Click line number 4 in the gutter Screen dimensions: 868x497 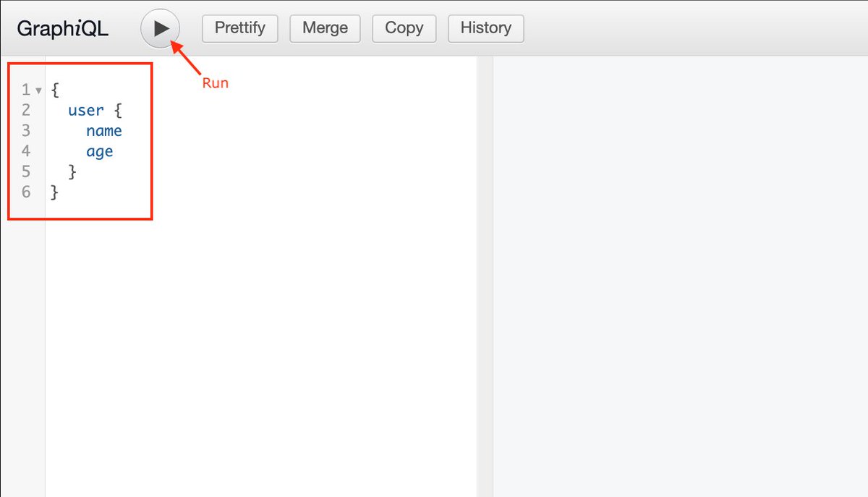(26, 151)
